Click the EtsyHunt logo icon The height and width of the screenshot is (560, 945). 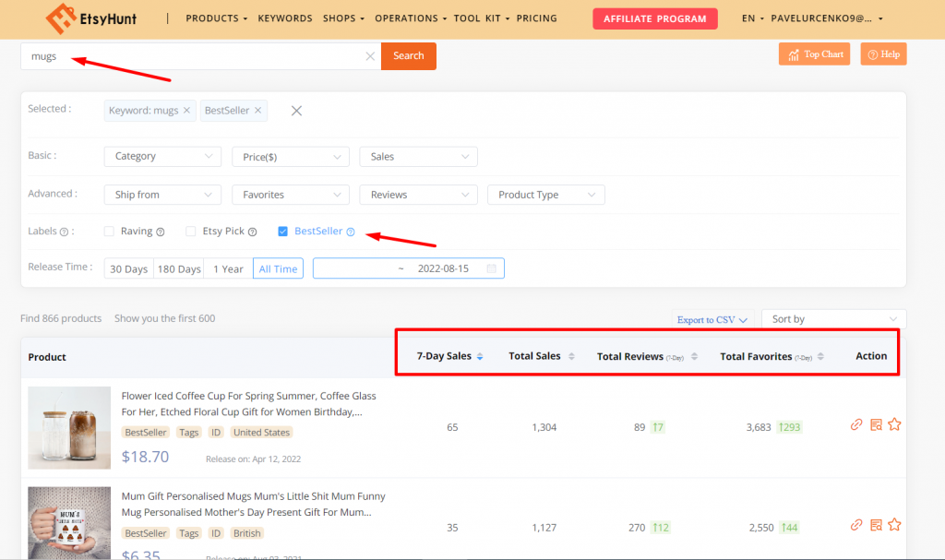(x=61, y=18)
